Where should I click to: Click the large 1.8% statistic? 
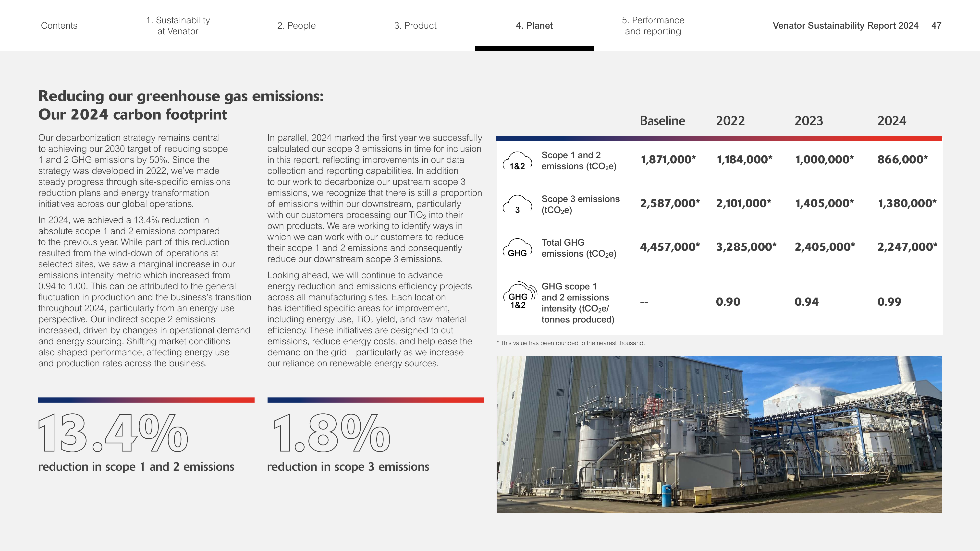pyautogui.click(x=332, y=433)
